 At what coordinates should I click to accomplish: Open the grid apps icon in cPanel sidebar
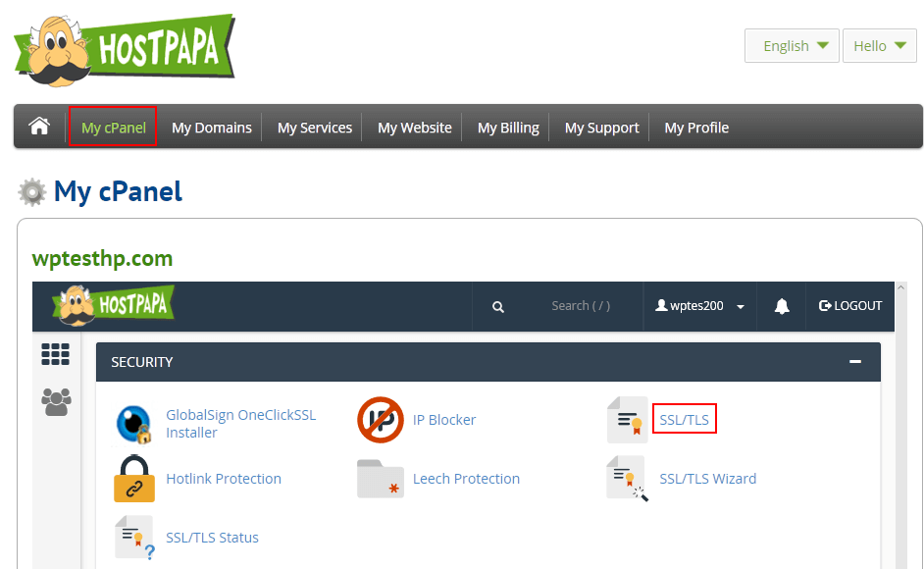55,354
